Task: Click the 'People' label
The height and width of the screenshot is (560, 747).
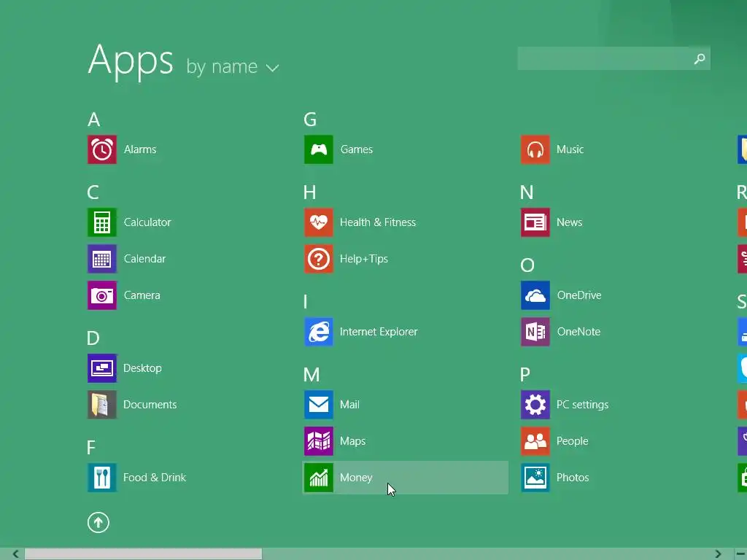Action: click(x=573, y=441)
